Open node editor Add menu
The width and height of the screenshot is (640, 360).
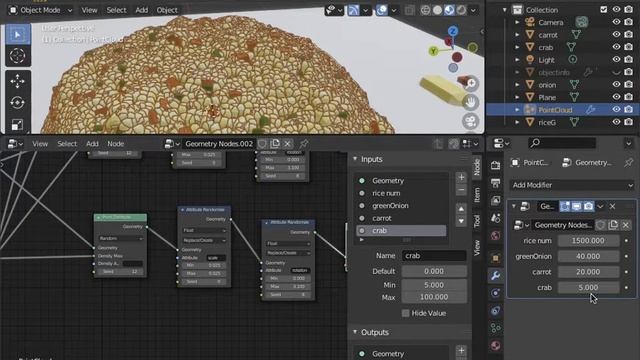(92, 144)
